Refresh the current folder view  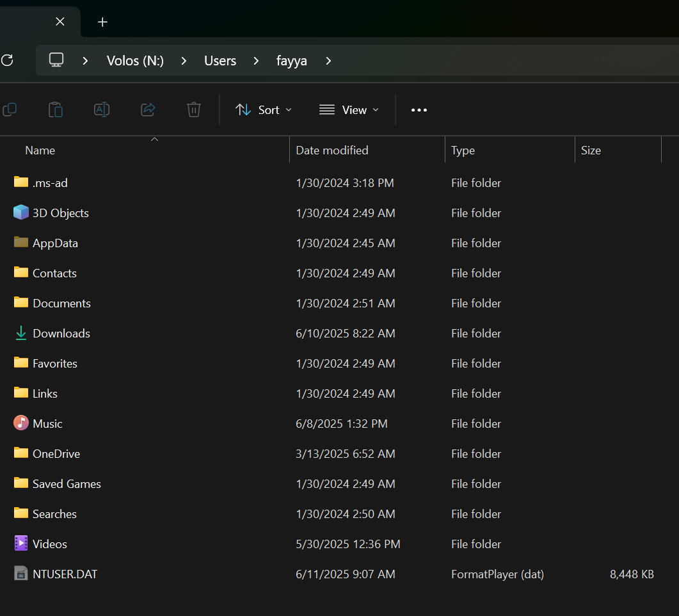point(8,60)
